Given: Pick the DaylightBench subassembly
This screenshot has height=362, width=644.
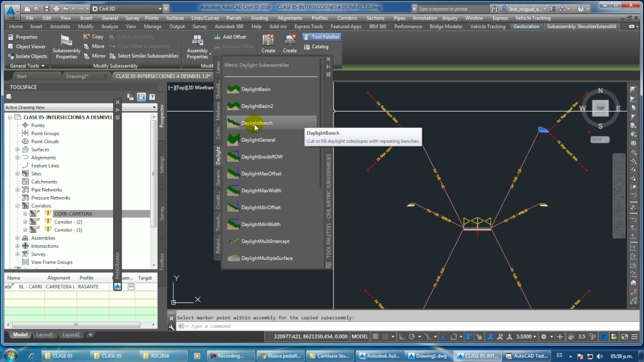Looking at the screenshot, I should coord(271,123).
